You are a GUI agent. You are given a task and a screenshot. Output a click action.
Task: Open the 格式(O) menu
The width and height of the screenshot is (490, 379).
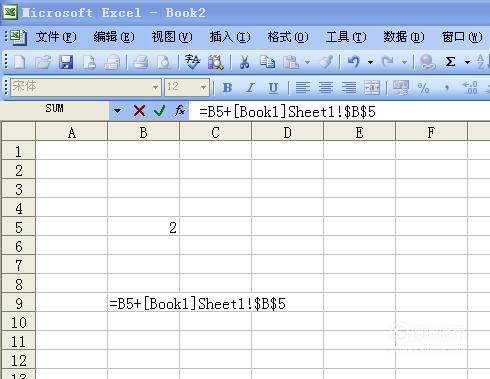pos(288,37)
